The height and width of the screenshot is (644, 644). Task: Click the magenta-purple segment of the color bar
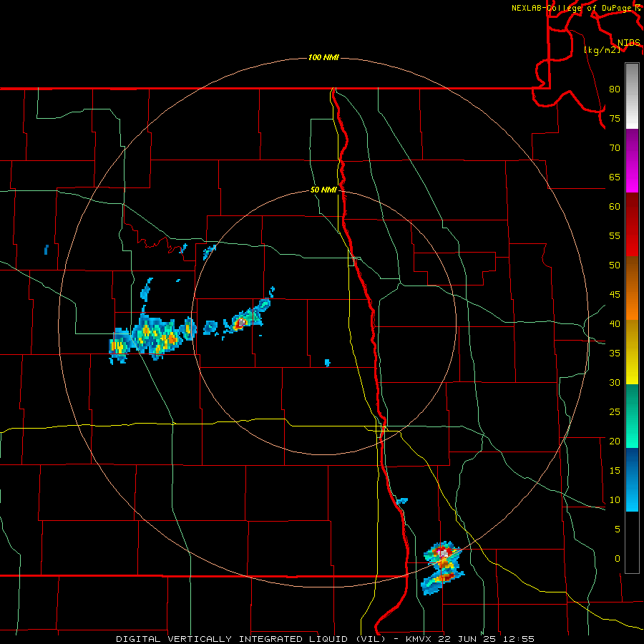[x=632, y=160]
